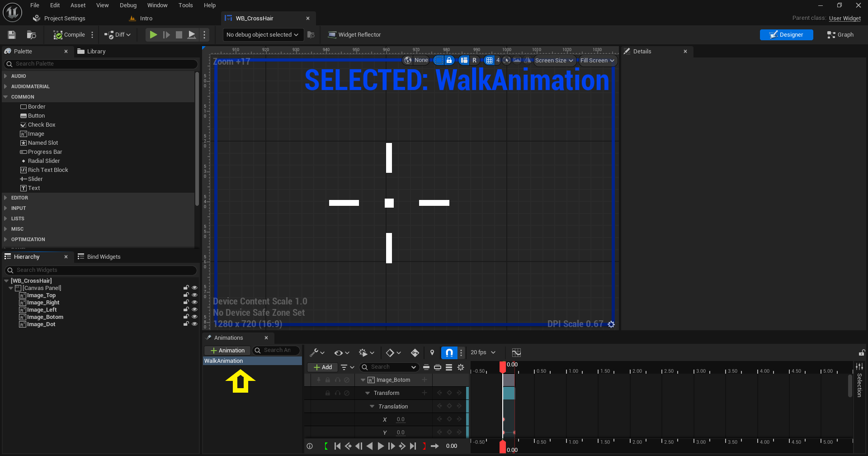This screenshot has height=456, width=868.
Task: Open the 20 fps frame rate dropdown
Action: tap(483, 352)
